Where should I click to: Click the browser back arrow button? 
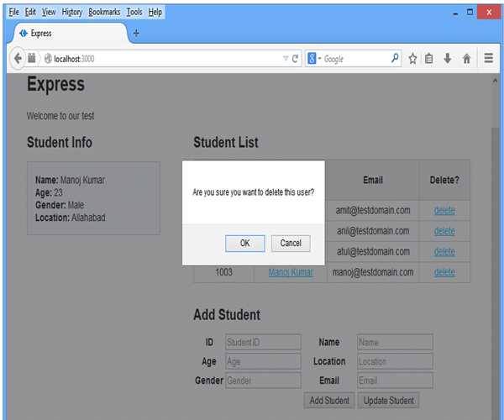[18, 59]
